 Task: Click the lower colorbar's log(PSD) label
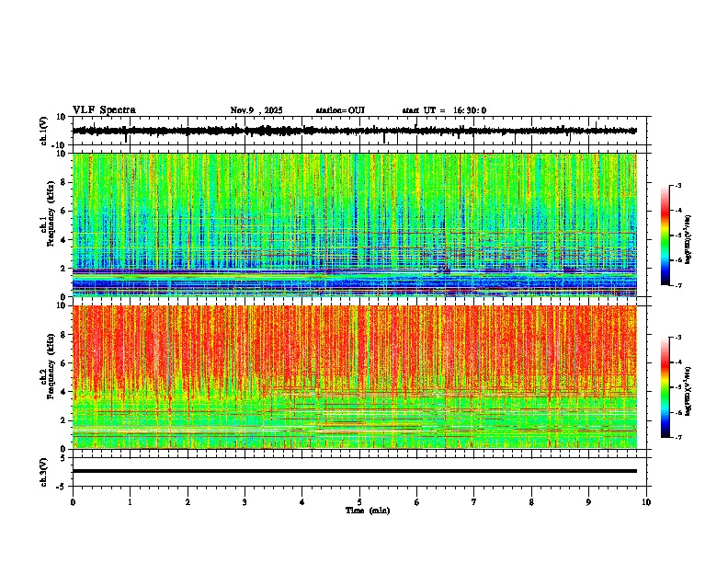pyautogui.click(x=688, y=391)
